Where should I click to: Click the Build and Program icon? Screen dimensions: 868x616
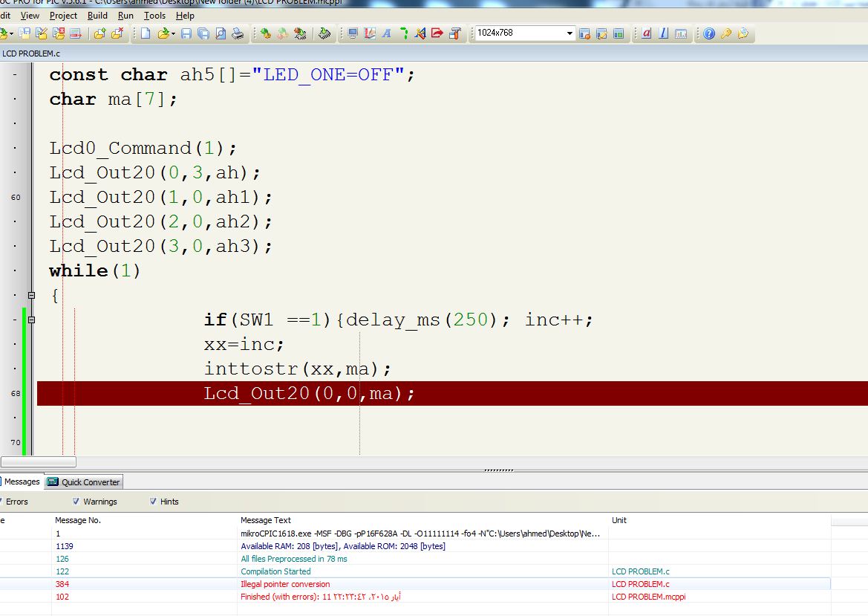[x=300, y=33]
